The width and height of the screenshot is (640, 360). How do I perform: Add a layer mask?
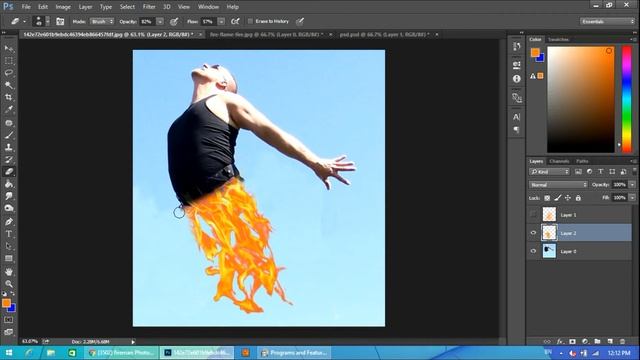(x=572, y=341)
